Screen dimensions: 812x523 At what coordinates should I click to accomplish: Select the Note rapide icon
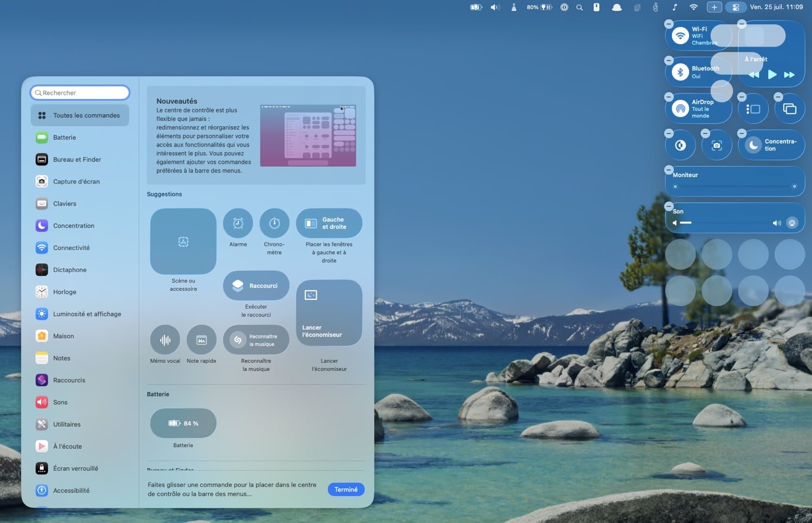tap(201, 340)
